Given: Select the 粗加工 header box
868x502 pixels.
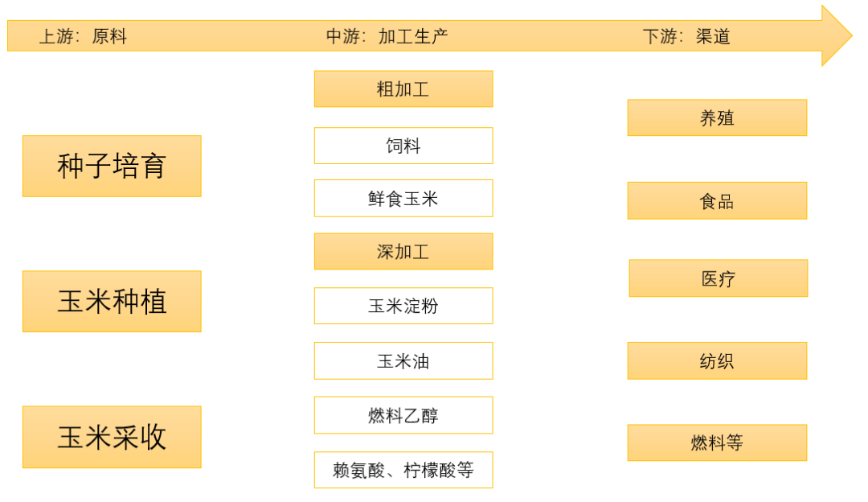Looking at the screenshot, I should (x=403, y=88).
